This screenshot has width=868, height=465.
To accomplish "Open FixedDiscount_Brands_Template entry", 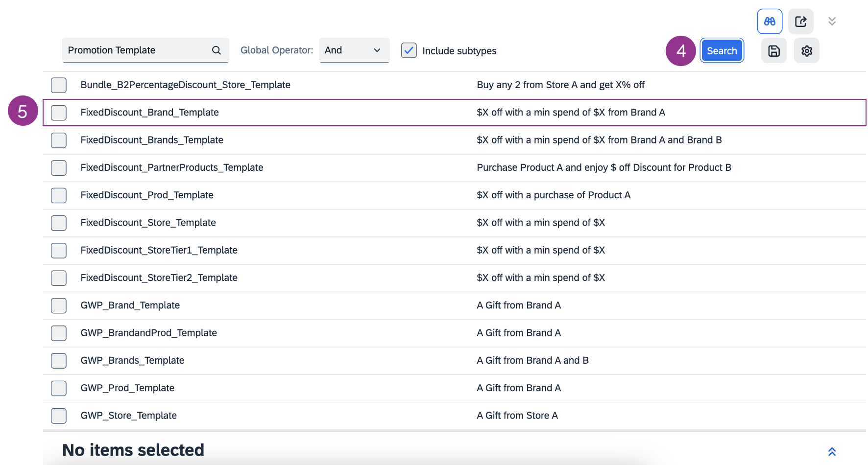I will click(152, 140).
